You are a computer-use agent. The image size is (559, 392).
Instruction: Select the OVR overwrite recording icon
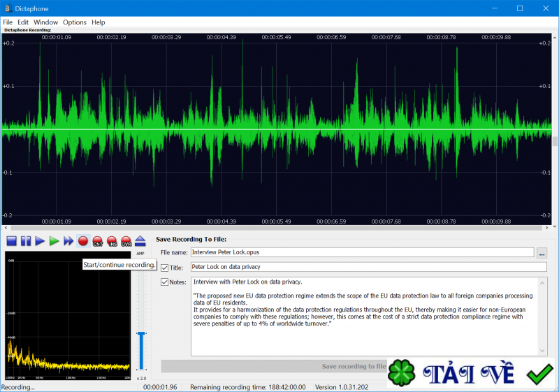(x=126, y=241)
